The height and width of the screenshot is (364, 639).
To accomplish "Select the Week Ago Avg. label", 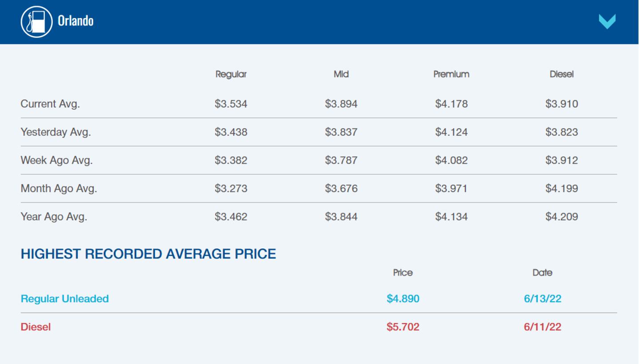I will 56,160.
